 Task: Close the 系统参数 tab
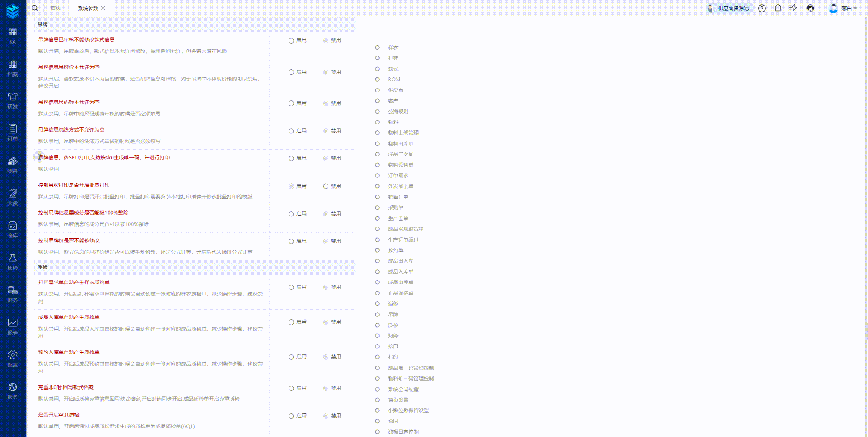(x=103, y=8)
